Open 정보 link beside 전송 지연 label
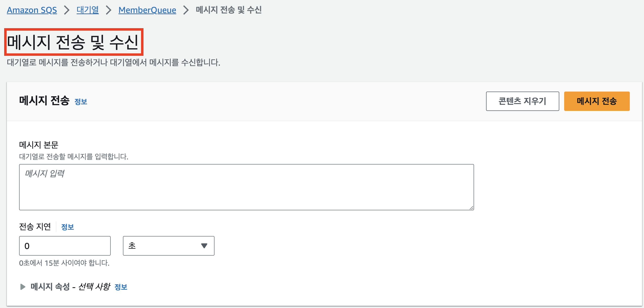 tap(68, 226)
